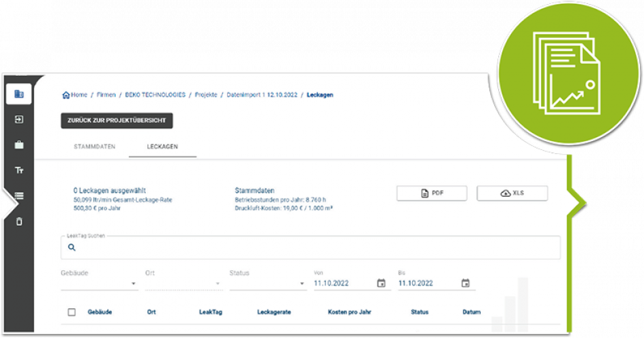Open the list view sidebar icon
The image size is (644, 338).
[19, 195]
